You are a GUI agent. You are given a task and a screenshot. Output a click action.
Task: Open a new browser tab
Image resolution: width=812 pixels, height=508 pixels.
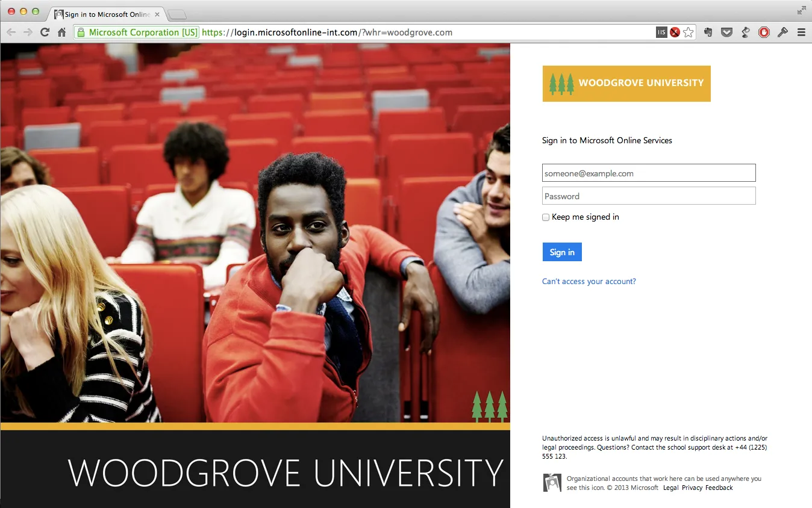click(177, 14)
